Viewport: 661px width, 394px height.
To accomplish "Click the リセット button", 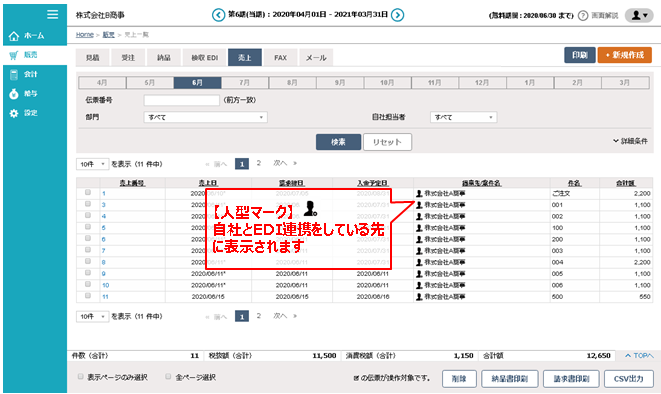I will (x=387, y=142).
